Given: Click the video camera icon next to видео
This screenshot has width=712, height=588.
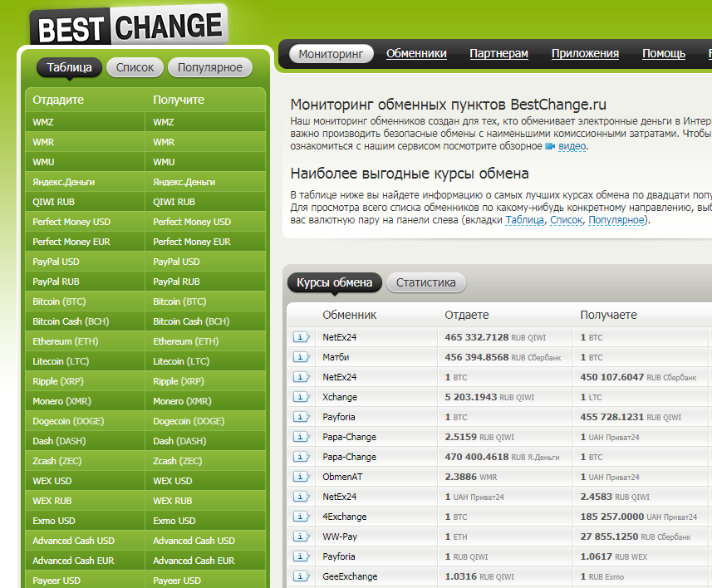Looking at the screenshot, I should (550, 146).
